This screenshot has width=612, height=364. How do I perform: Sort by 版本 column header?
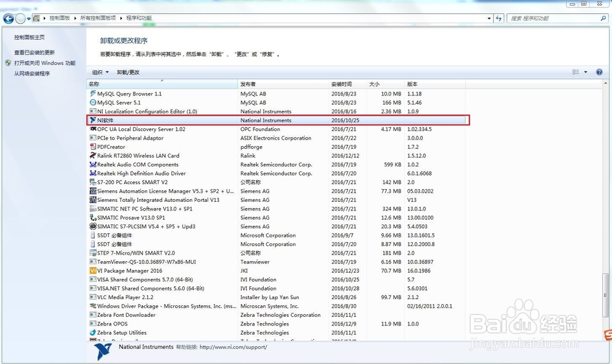coord(435,84)
